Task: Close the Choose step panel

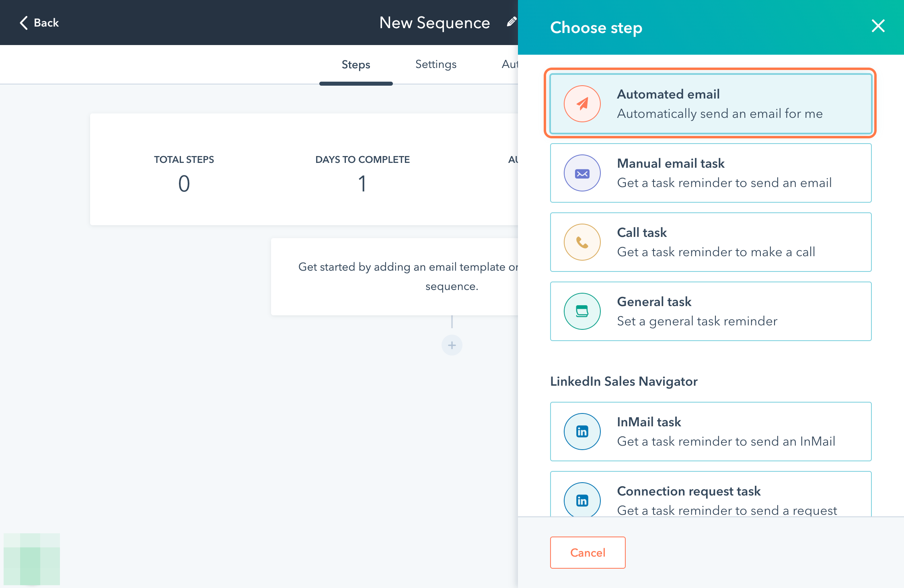Action: tap(878, 26)
